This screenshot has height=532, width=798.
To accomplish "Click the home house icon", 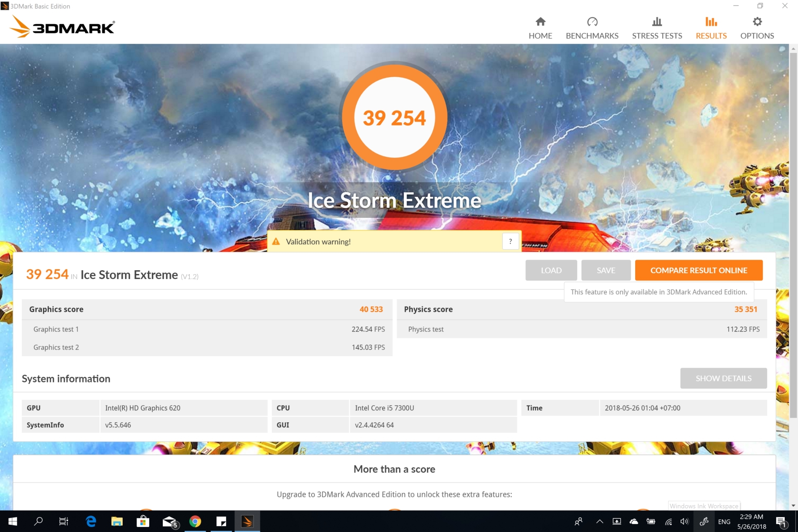I will 540,21.
